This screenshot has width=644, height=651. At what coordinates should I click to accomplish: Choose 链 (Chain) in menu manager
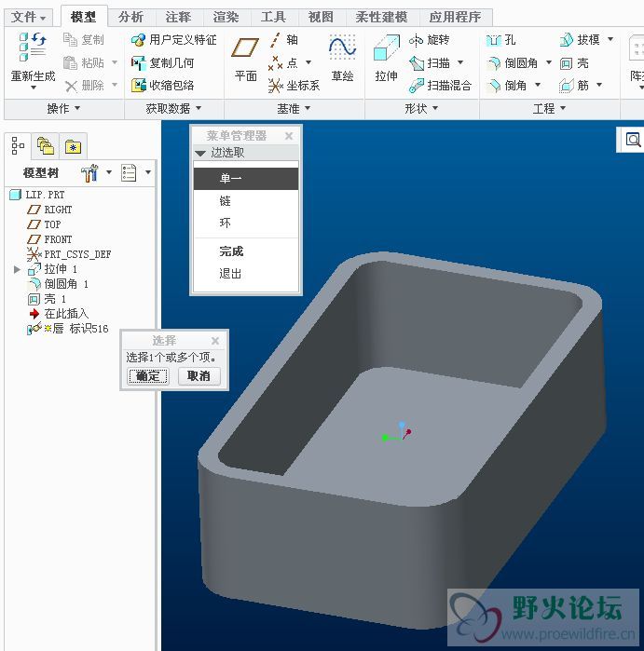click(x=246, y=201)
